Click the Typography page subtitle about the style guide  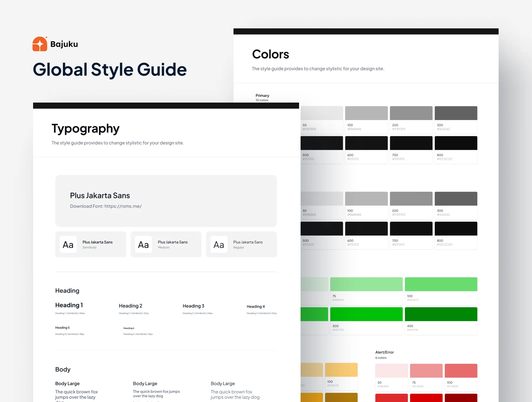(x=118, y=143)
